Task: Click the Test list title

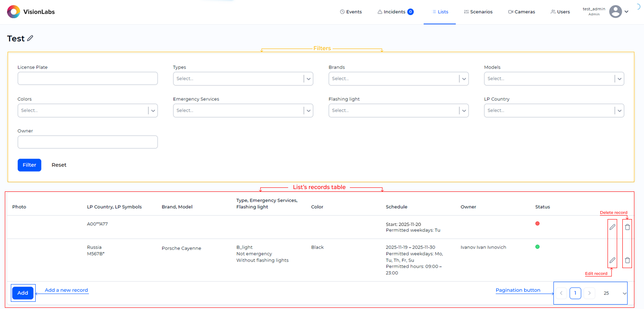Action: pos(16,39)
